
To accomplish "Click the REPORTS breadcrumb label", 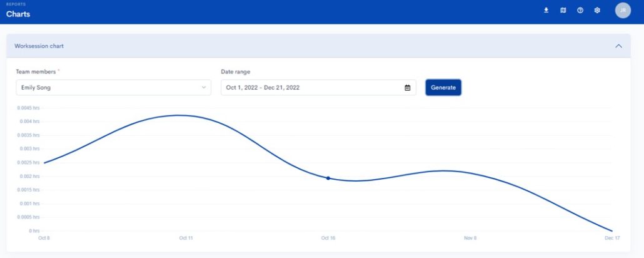I will [x=16, y=4].
